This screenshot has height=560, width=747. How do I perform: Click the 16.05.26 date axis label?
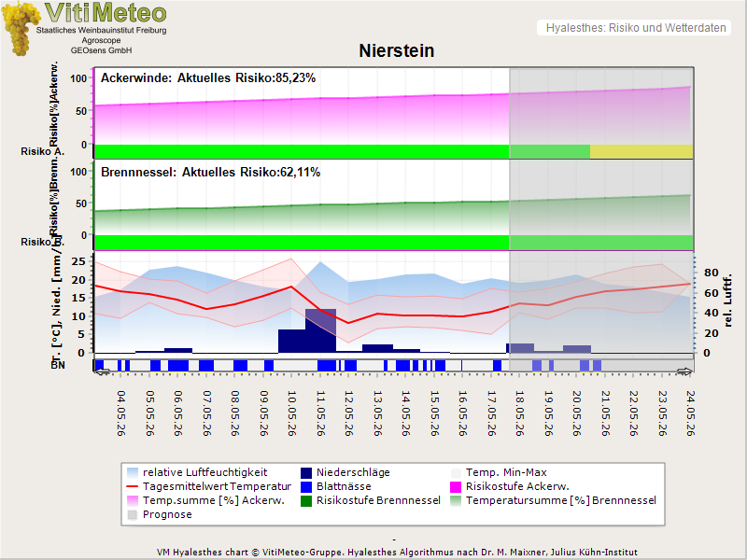click(462, 413)
